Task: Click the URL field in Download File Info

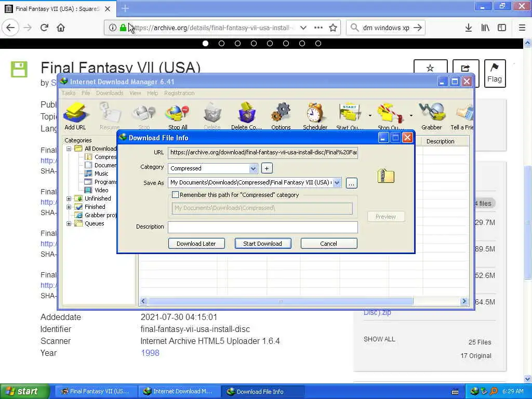Action: click(x=262, y=152)
